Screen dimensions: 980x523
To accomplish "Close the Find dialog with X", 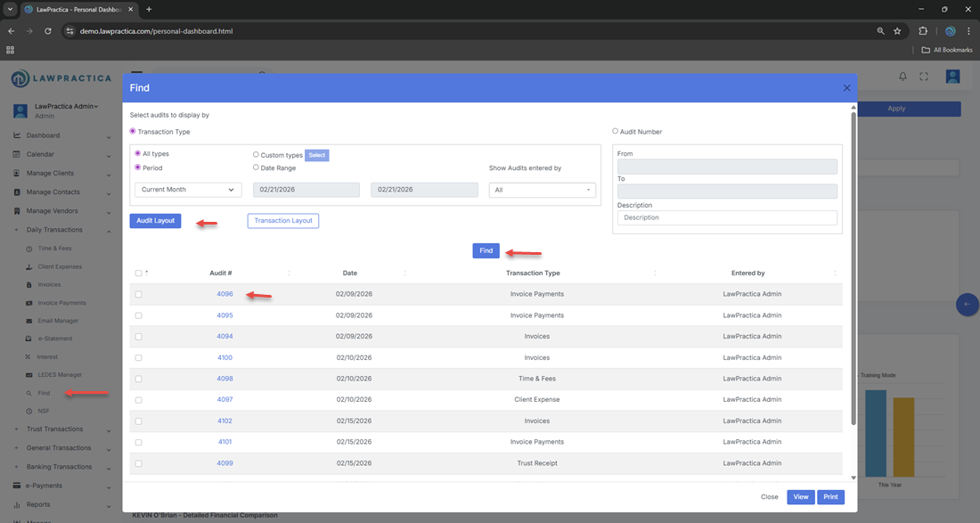I will tap(846, 88).
